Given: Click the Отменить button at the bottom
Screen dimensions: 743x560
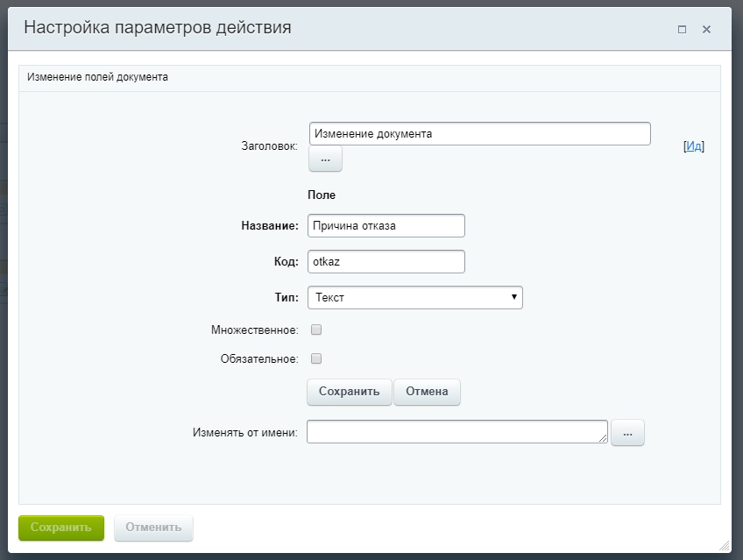Looking at the screenshot, I should click(153, 528).
